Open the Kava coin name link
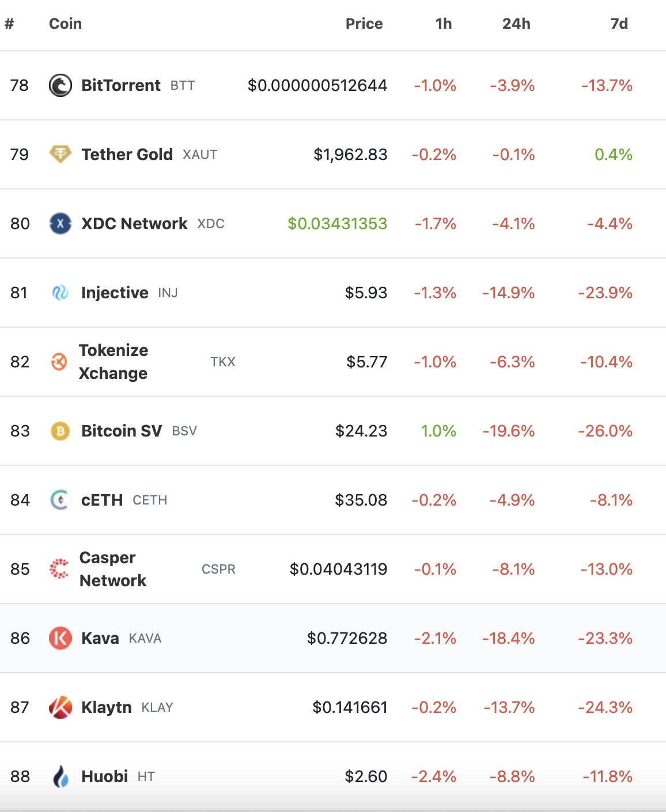666x812 pixels. 100,638
